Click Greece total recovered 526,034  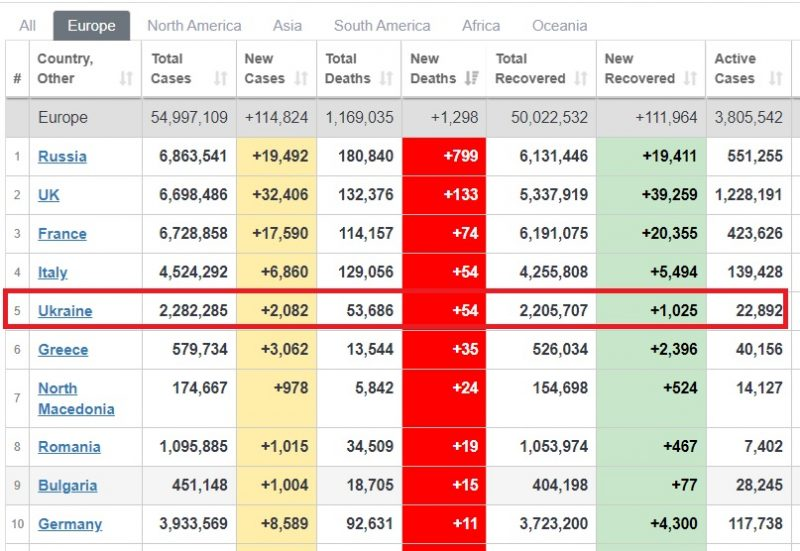tap(560, 349)
